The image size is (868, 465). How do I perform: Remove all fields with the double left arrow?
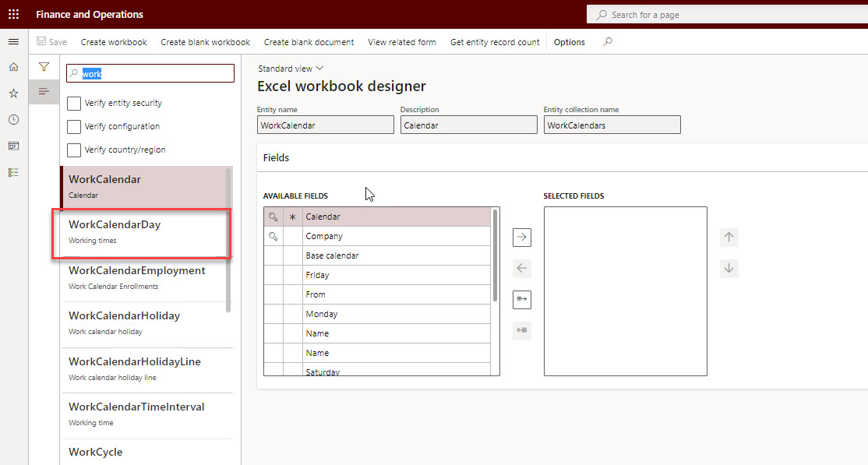tap(521, 330)
